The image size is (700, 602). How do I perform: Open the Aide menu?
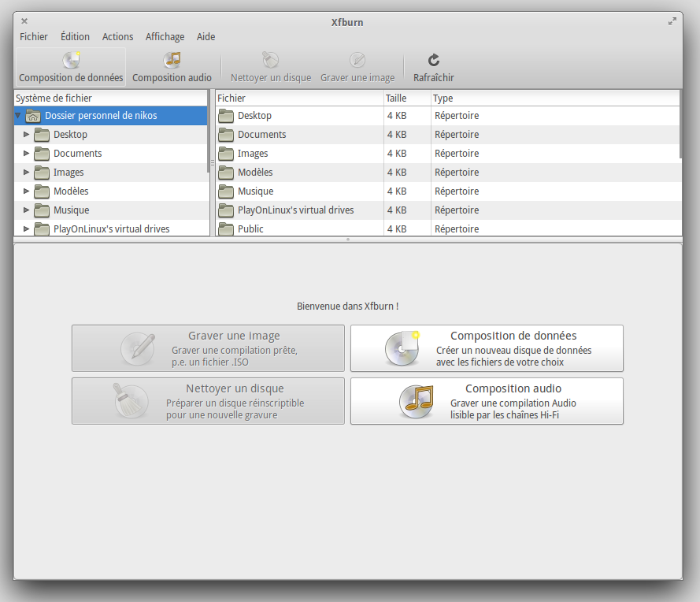click(206, 36)
